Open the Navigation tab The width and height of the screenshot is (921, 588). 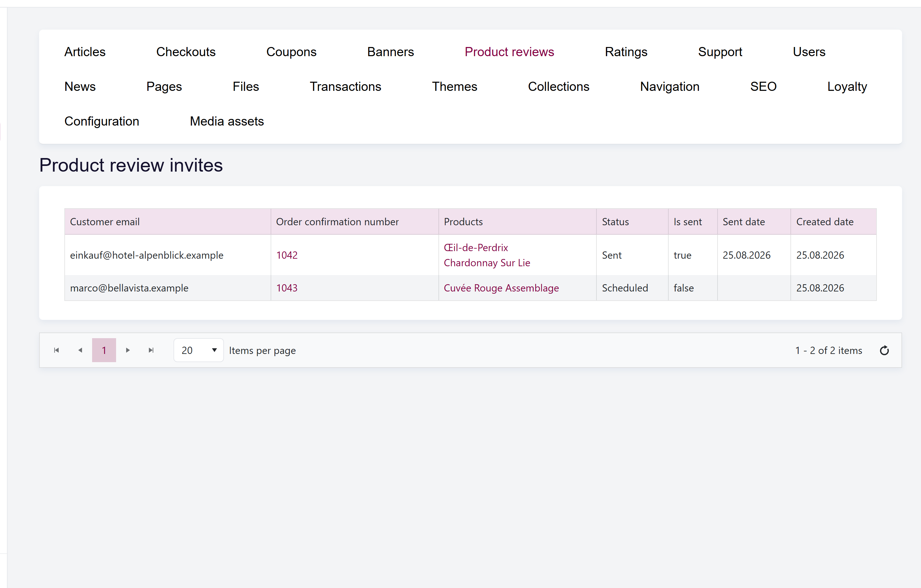(x=670, y=86)
